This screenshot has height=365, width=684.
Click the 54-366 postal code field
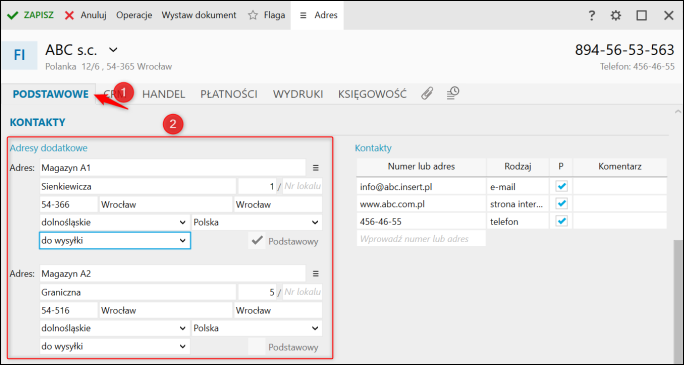[x=68, y=204]
